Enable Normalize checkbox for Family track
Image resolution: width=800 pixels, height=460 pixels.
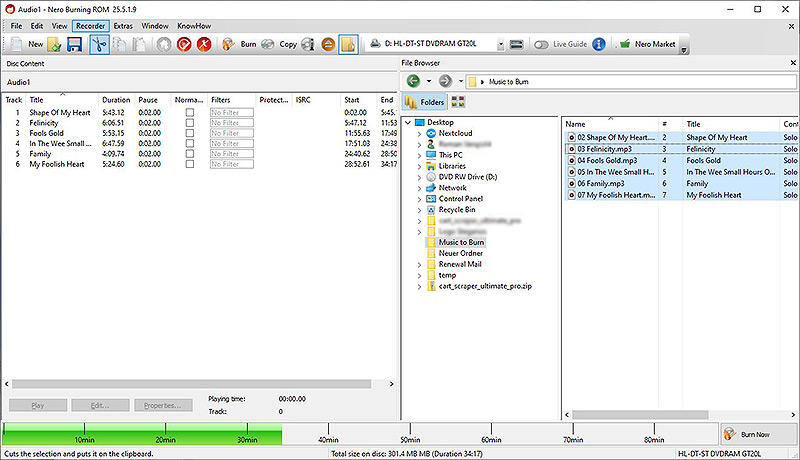tap(190, 154)
